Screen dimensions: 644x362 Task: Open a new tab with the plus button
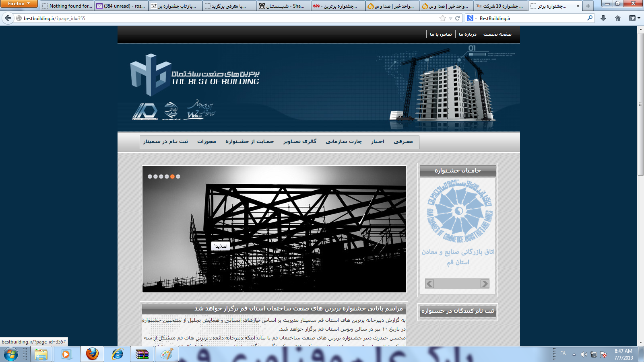click(x=588, y=6)
